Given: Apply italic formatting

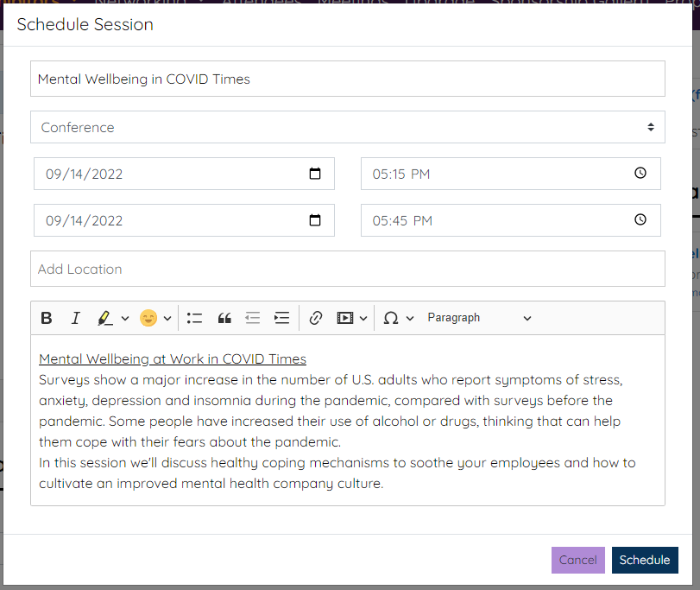Looking at the screenshot, I should (75, 318).
